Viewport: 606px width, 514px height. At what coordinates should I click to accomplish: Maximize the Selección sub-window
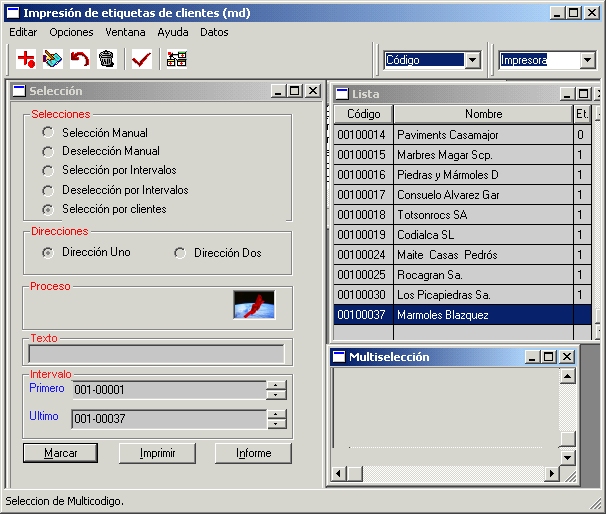[295, 91]
